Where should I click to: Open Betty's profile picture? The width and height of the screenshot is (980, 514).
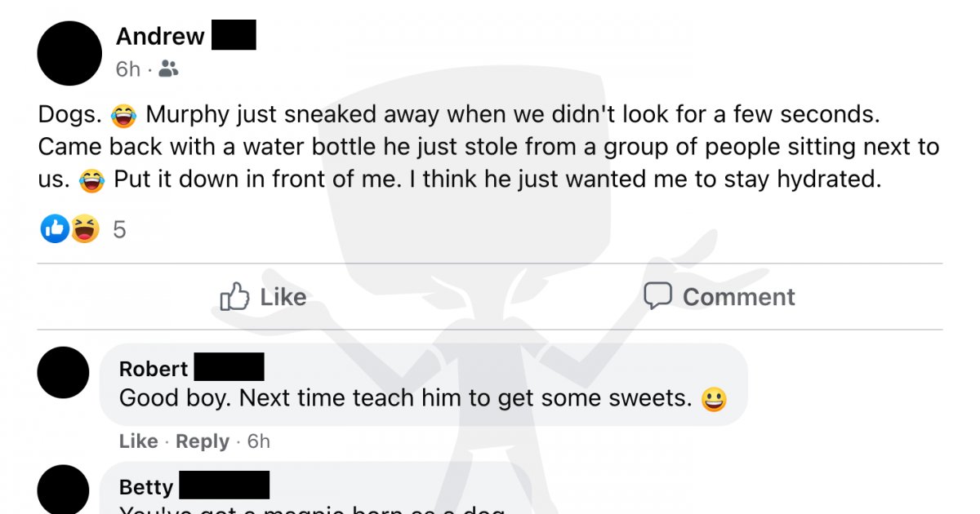tap(64, 490)
